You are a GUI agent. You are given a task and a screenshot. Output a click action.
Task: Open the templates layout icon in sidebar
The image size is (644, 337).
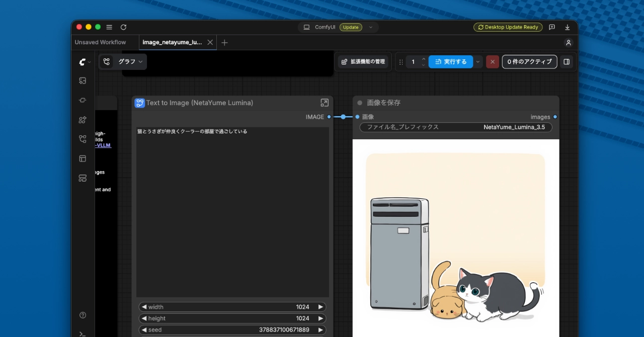(83, 158)
